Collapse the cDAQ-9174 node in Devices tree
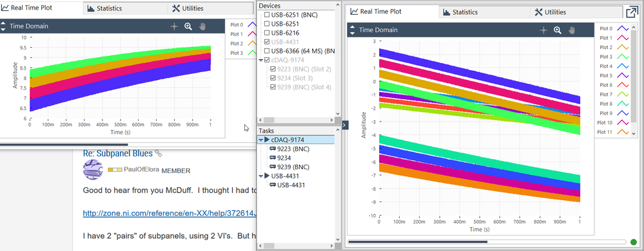Viewport: 644px width, 251px height. pos(261,60)
